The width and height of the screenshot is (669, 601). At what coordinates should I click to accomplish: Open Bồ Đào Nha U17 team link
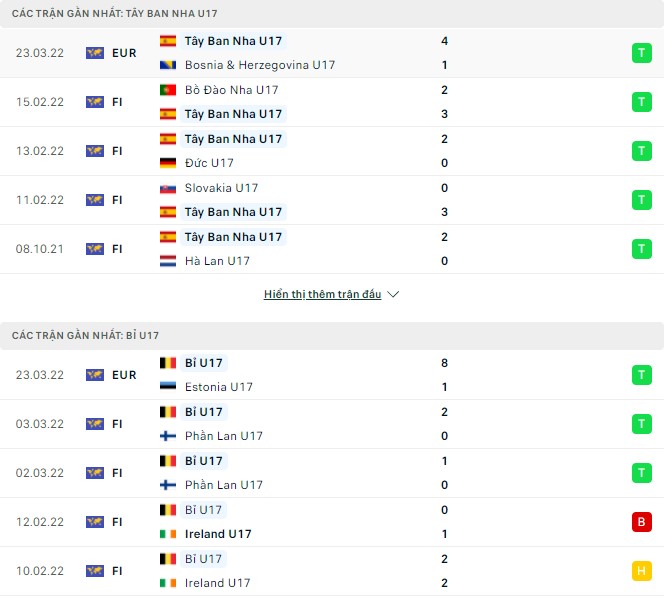click(x=231, y=90)
